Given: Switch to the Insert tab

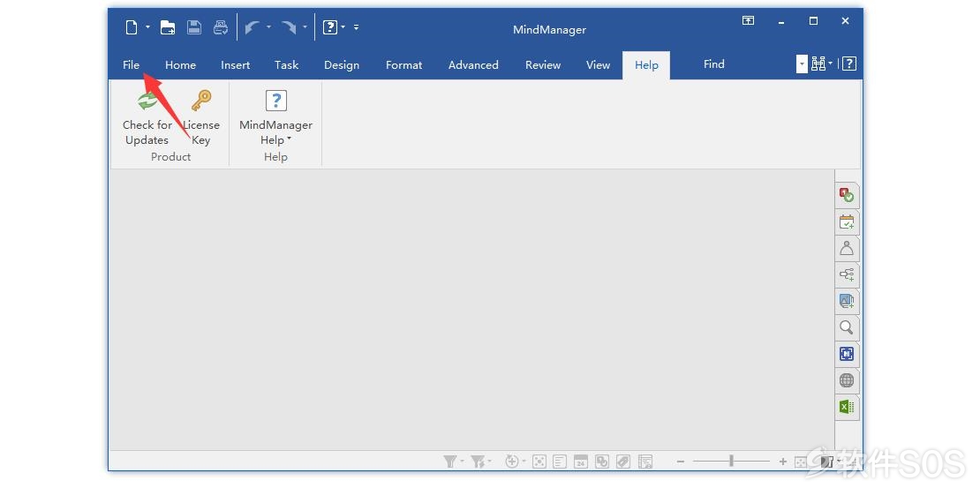Looking at the screenshot, I should click(235, 65).
